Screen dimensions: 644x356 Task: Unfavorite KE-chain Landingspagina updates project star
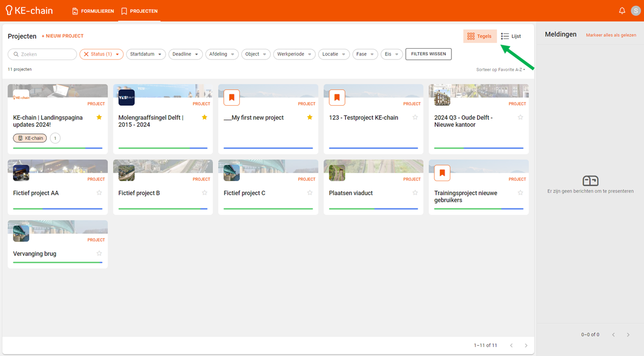click(x=99, y=117)
